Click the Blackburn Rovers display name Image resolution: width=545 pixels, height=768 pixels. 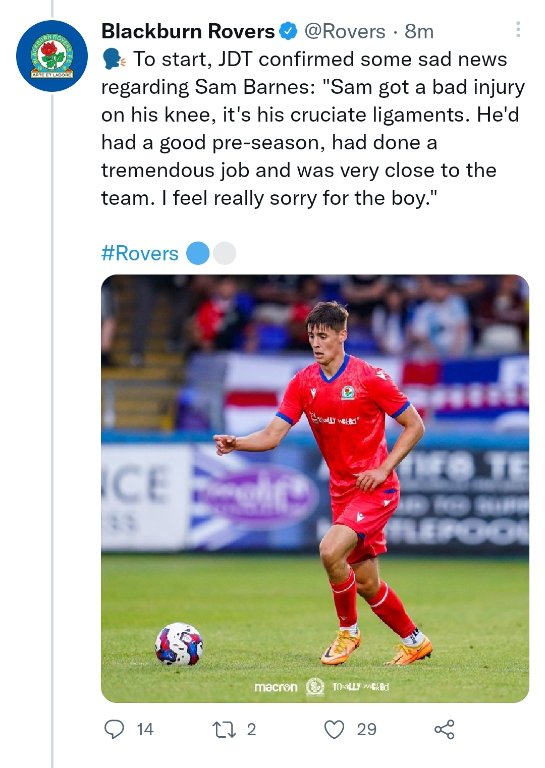[x=188, y=31]
